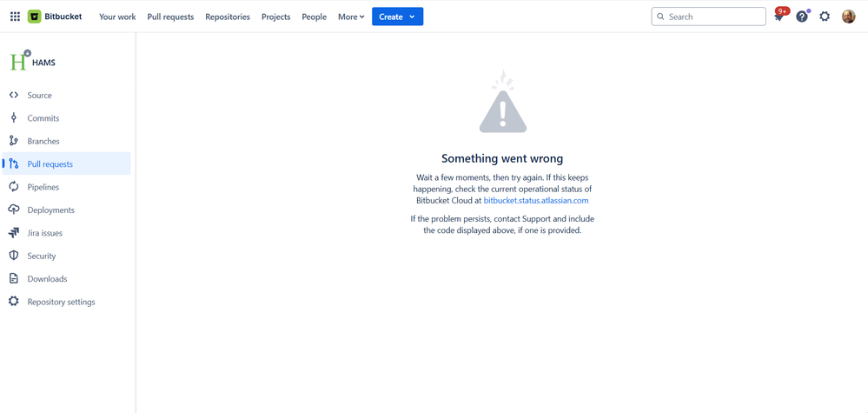Select Pull requests label in the sidebar
This screenshot has height=413, width=868.
coord(50,163)
